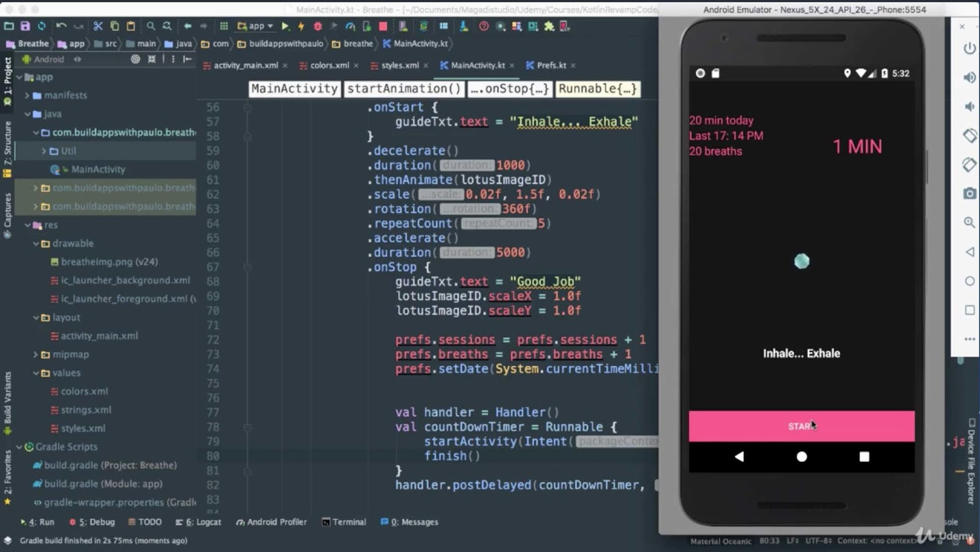The height and width of the screenshot is (552, 980).
Task: Click the Replace icon in toolbar
Action: click(x=167, y=26)
